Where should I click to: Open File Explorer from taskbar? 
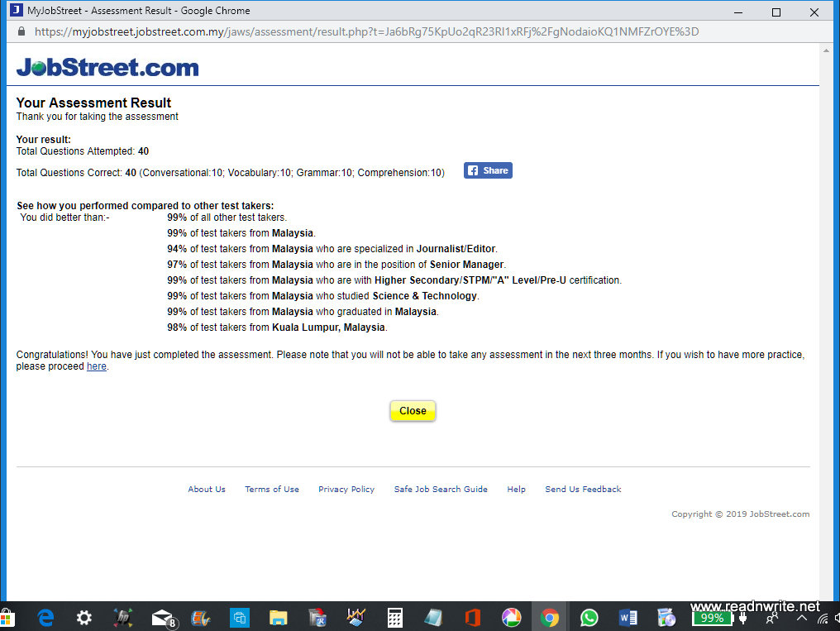tap(278, 618)
